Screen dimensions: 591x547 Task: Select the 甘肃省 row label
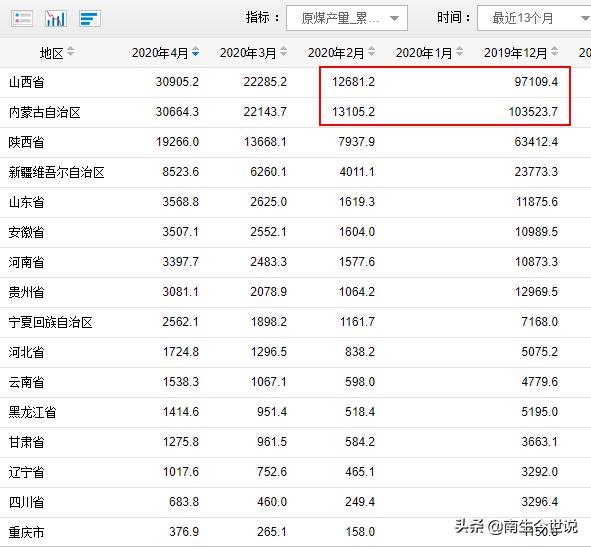(x=26, y=442)
